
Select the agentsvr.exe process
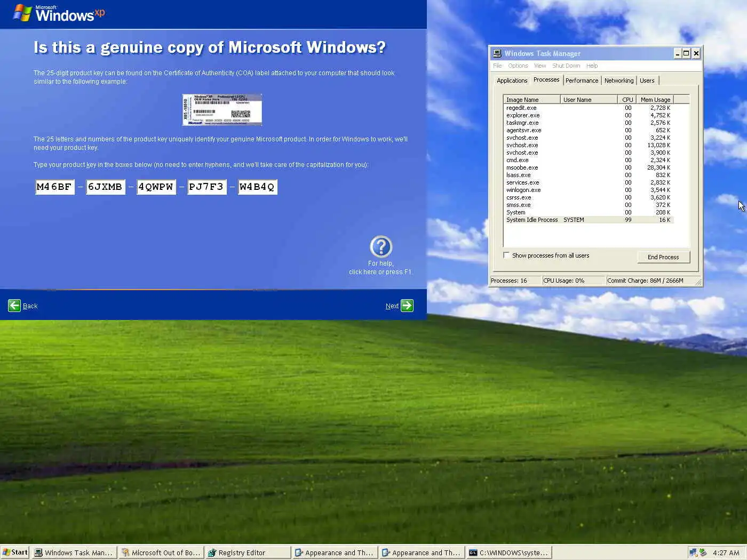(589, 130)
